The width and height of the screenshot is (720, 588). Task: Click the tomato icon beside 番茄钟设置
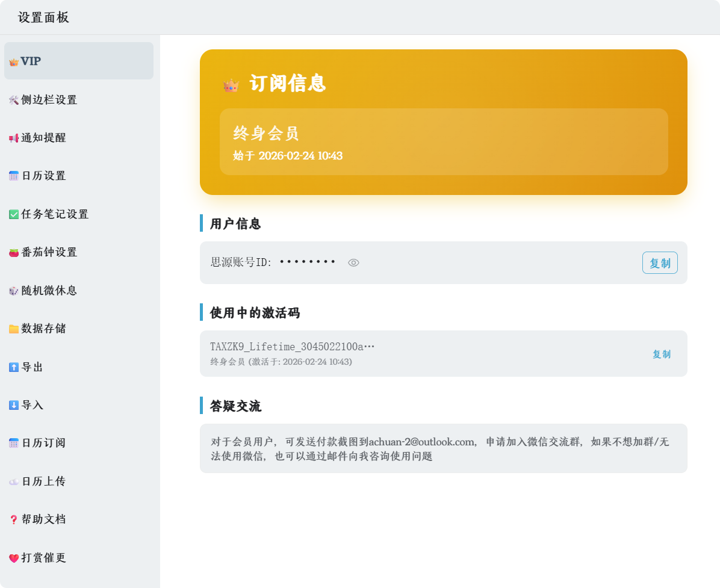click(14, 252)
